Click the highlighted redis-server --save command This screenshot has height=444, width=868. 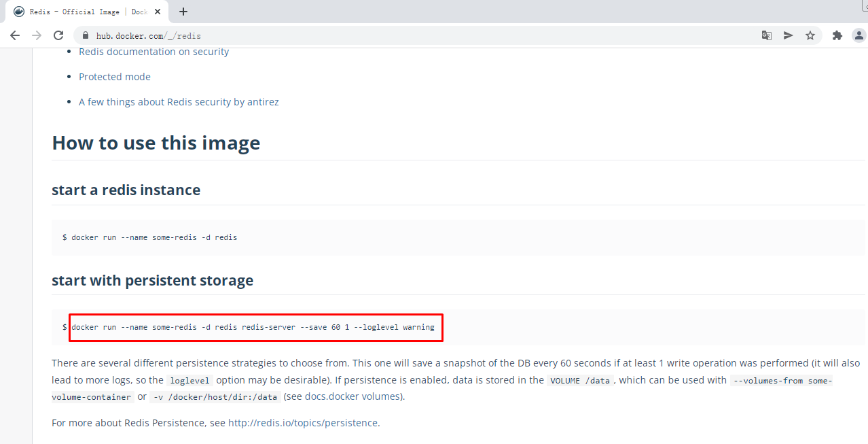tap(255, 327)
